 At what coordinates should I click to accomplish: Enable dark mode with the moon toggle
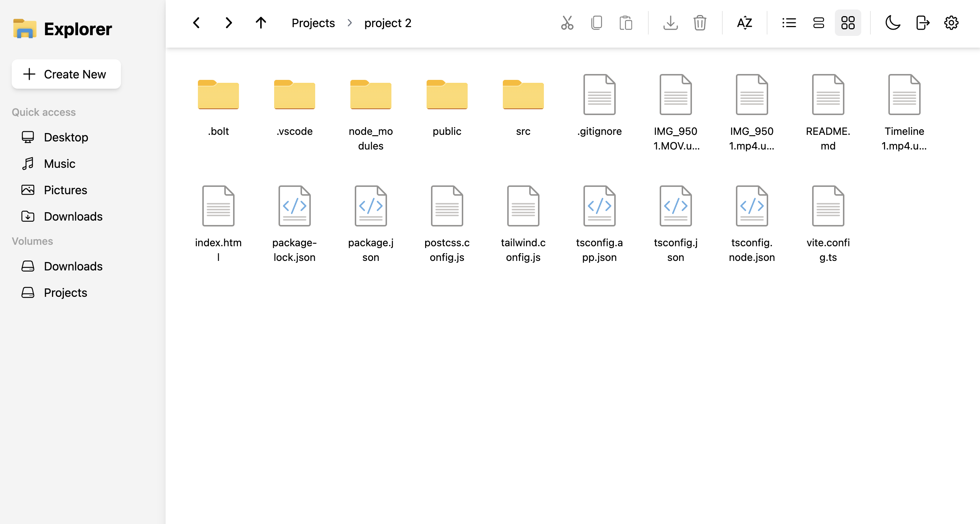pos(893,23)
